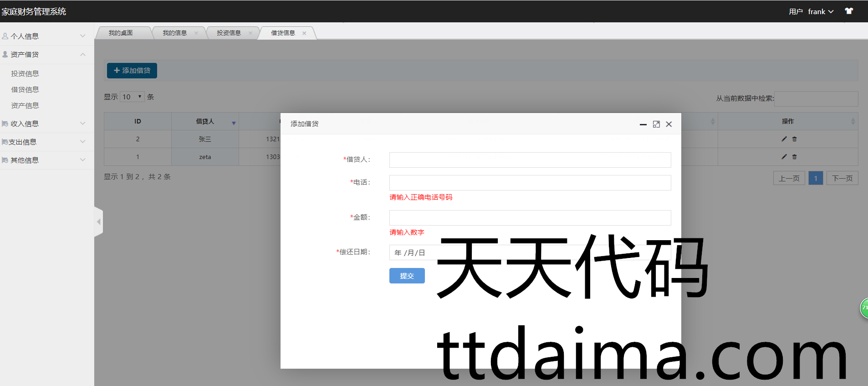Click the 提交 submit button

(x=407, y=276)
